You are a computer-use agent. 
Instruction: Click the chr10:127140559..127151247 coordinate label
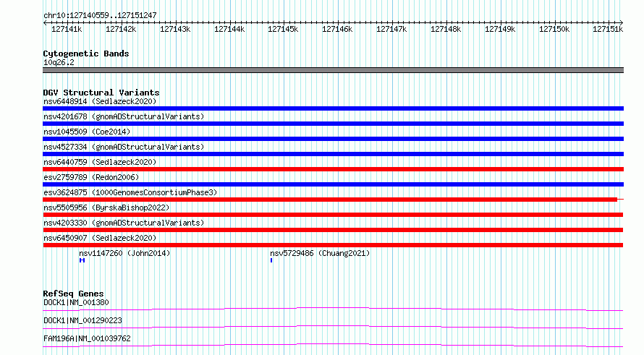[100, 15]
